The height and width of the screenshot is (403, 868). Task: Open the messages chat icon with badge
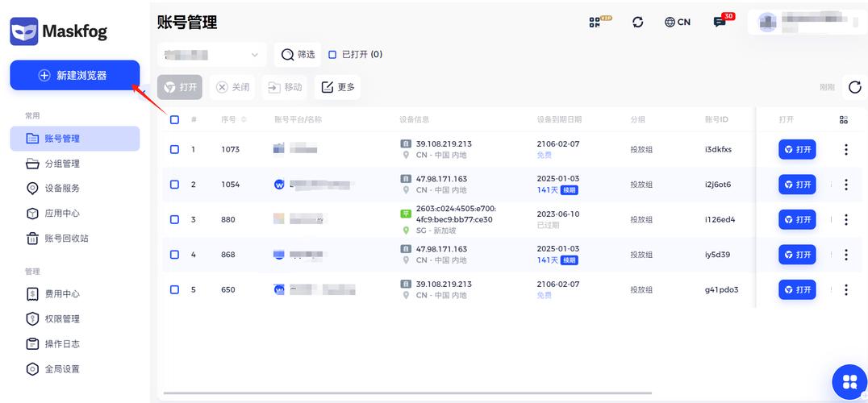tap(720, 22)
